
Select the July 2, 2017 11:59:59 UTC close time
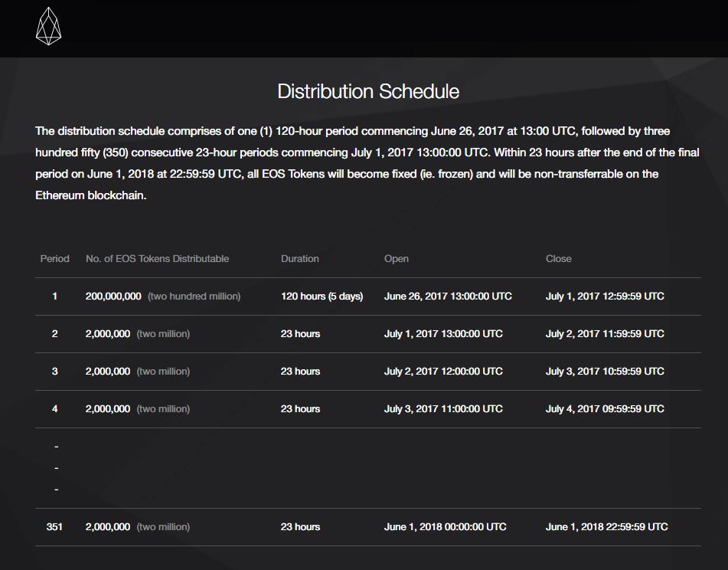pyautogui.click(x=605, y=334)
